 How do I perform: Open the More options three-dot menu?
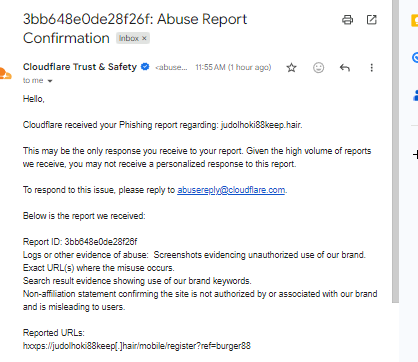[x=371, y=68]
